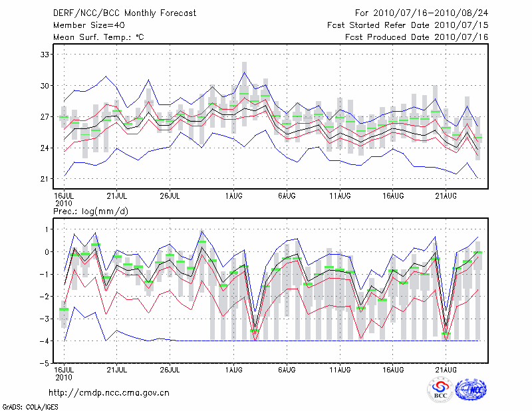Click 21AUG tick under the precipitation chart

[x=446, y=369]
